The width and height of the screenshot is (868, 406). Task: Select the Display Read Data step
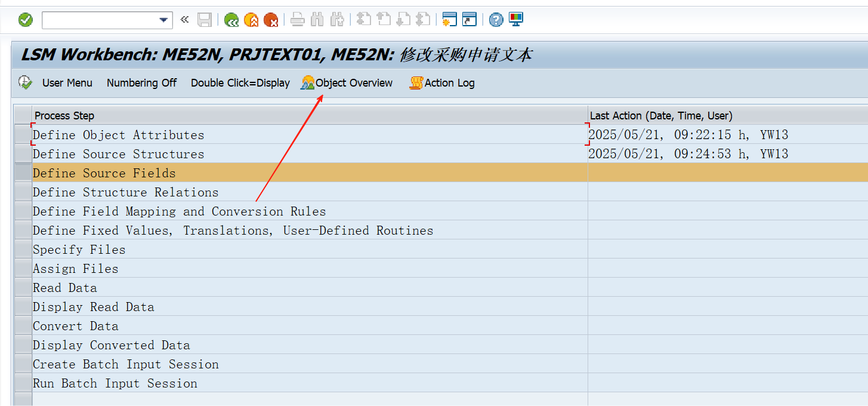pyautogui.click(x=310, y=307)
